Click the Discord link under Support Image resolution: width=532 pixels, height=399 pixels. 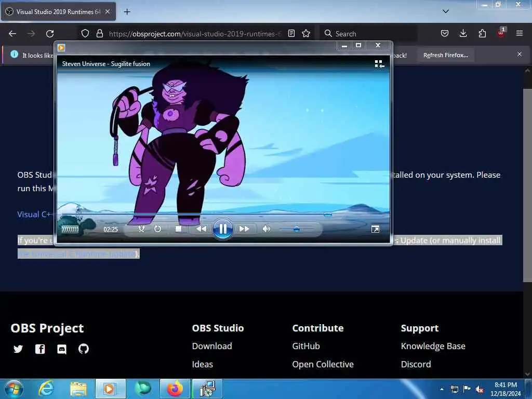pos(416,364)
